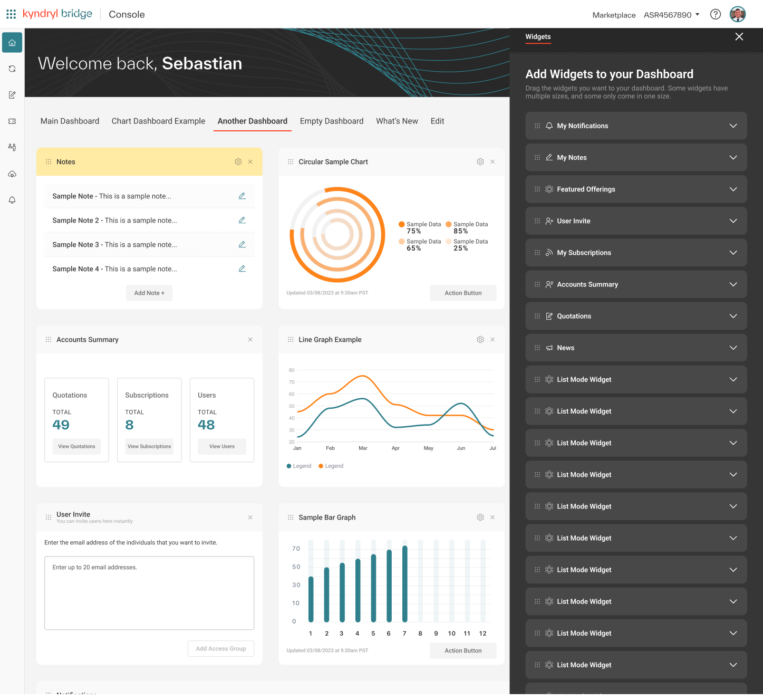Image resolution: width=763 pixels, height=700 pixels.
Task: Click the Home icon in sidebar
Action: click(x=12, y=43)
